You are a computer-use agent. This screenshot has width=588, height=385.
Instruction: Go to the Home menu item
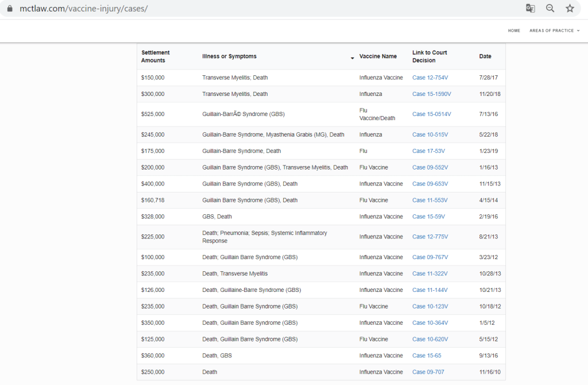pyautogui.click(x=514, y=30)
